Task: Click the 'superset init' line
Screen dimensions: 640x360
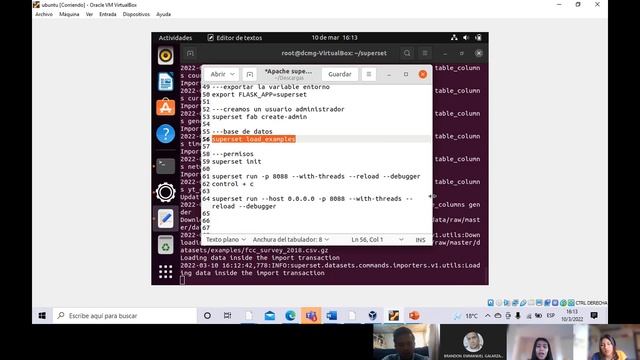Action: [x=237, y=162]
